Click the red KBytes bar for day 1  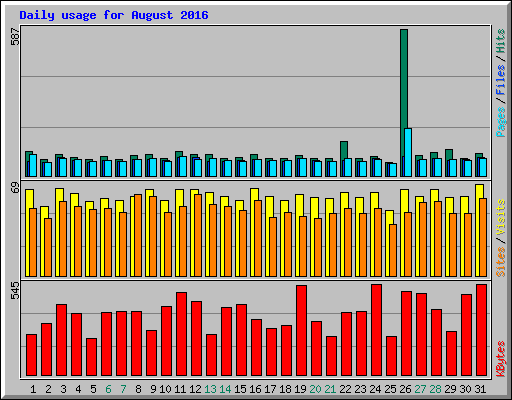pos(31,355)
